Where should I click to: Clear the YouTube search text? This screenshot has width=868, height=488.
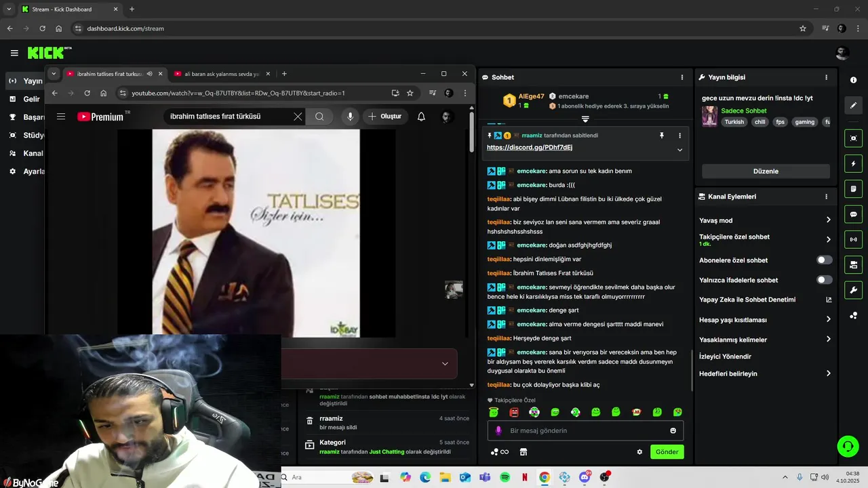(298, 117)
